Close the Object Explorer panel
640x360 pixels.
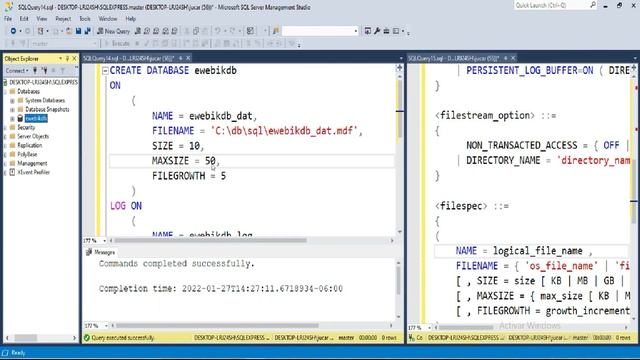pyautogui.click(x=74, y=59)
